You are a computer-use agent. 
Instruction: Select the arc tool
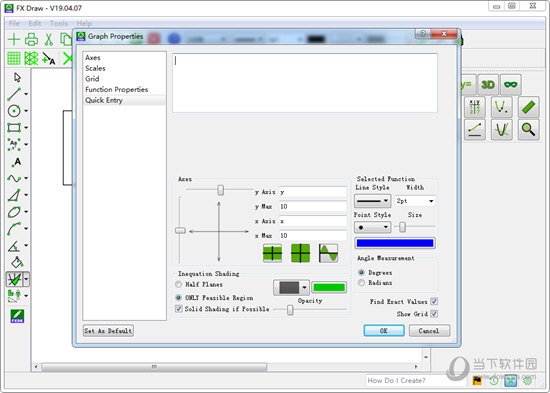tap(14, 229)
